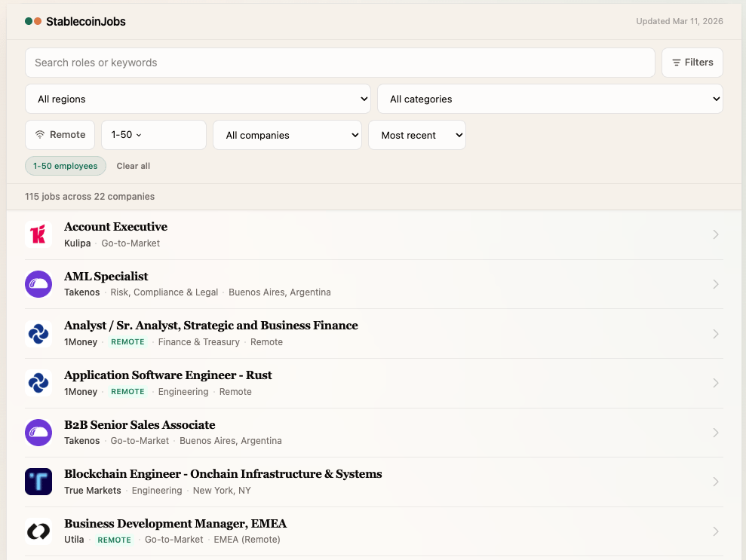Click the StablecoinJobs logo dots

click(33, 21)
